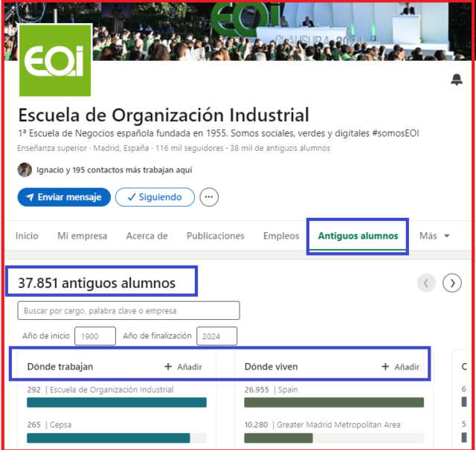Open the Acerca de tab
The width and height of the screenshot is (476, 450).
pyautogui.click(x=147, y=236)
